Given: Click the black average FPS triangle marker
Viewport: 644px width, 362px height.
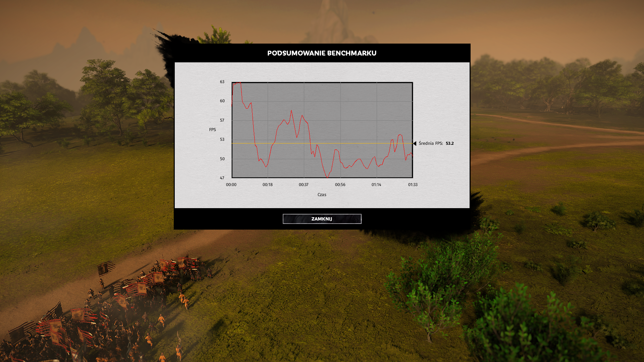Looking at the screenshot, I should click(415, 143).
